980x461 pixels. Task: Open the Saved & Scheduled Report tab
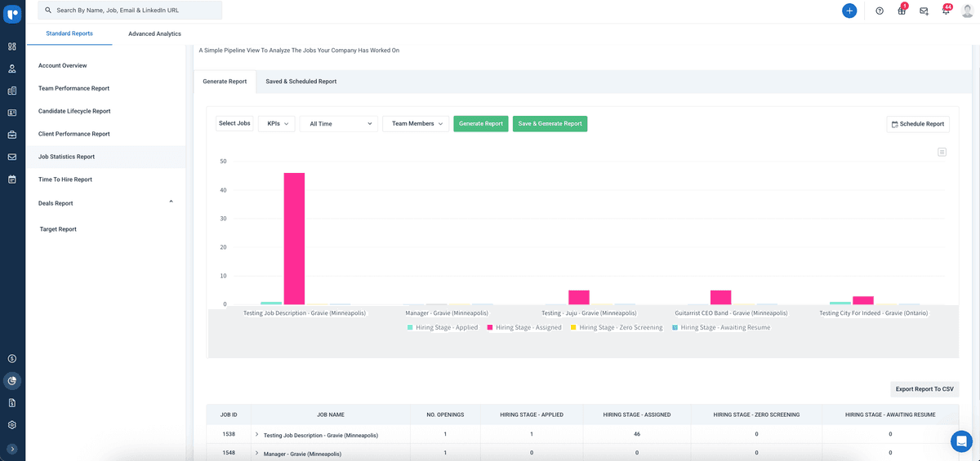[x=301, y=82]
